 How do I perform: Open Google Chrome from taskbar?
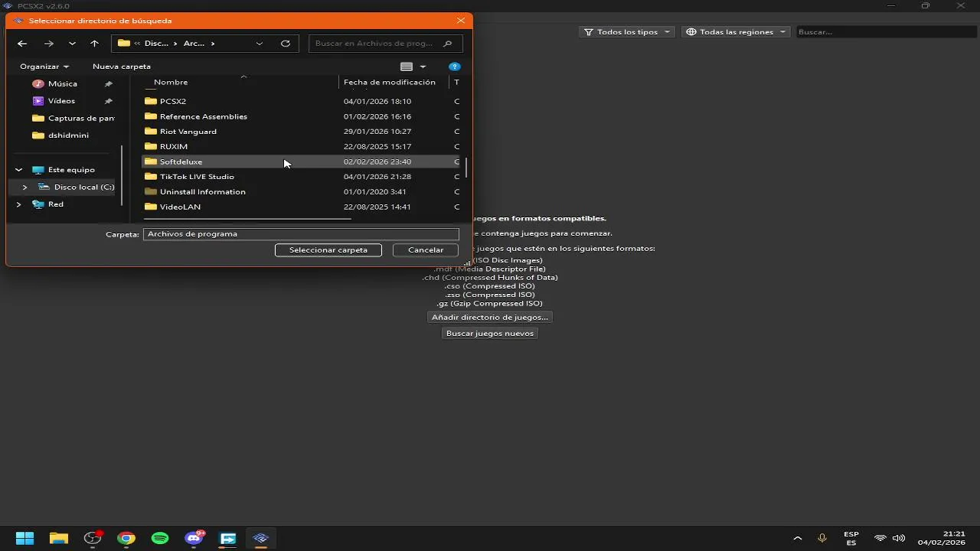point(126,538)
